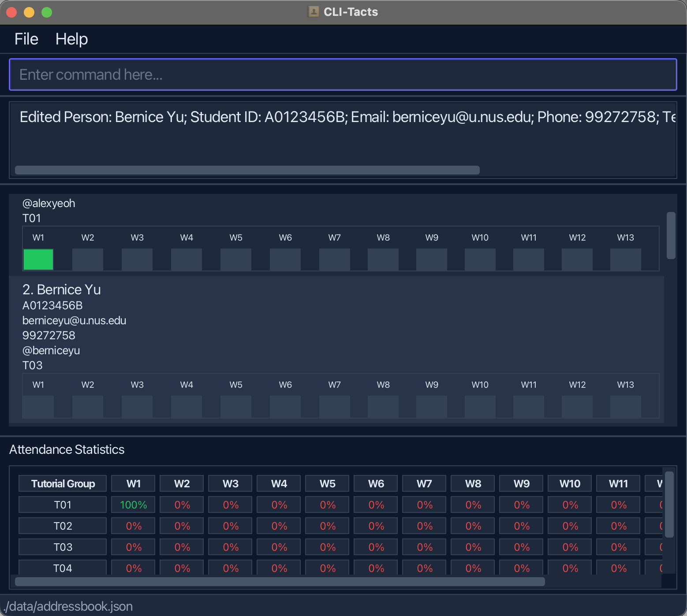The width and height of the screenshot is (687, 616).
Task: Click the statistics table horizontal scrollbar
Action: [280, 582]
